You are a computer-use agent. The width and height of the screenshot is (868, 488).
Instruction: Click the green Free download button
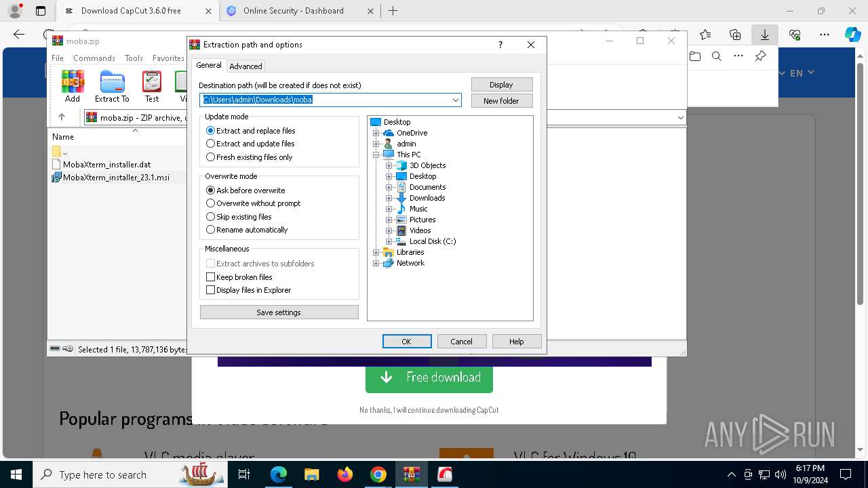(x=429, y=378)
